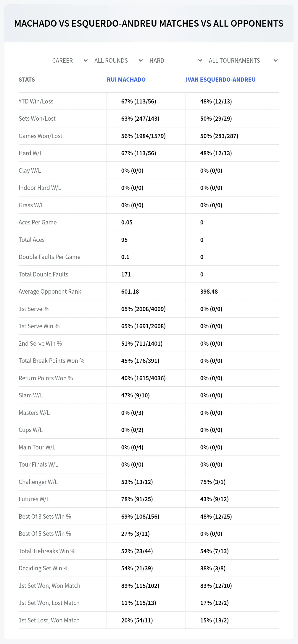Select the YTD Win/Loss row label
The width and height of the screenshot is (298, 644).
pos(36,101)
